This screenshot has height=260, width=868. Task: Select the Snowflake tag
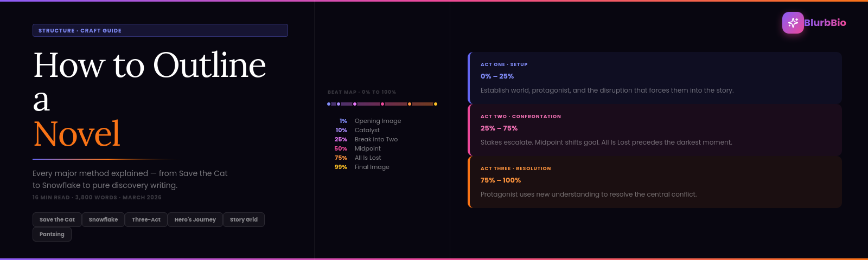[103, 219]
